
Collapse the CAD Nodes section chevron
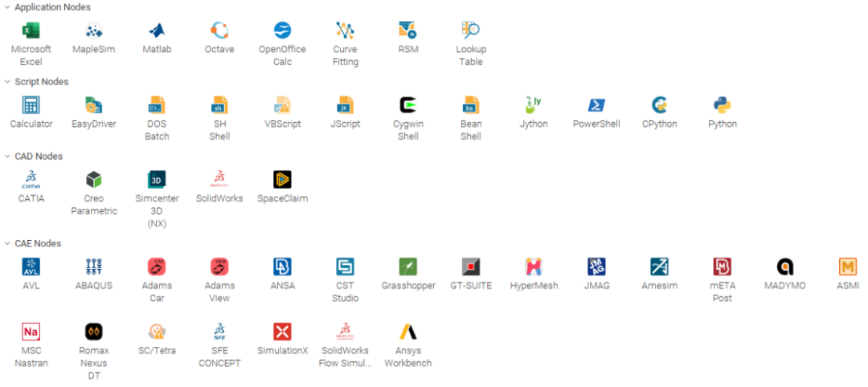click(x=7, y=157)
